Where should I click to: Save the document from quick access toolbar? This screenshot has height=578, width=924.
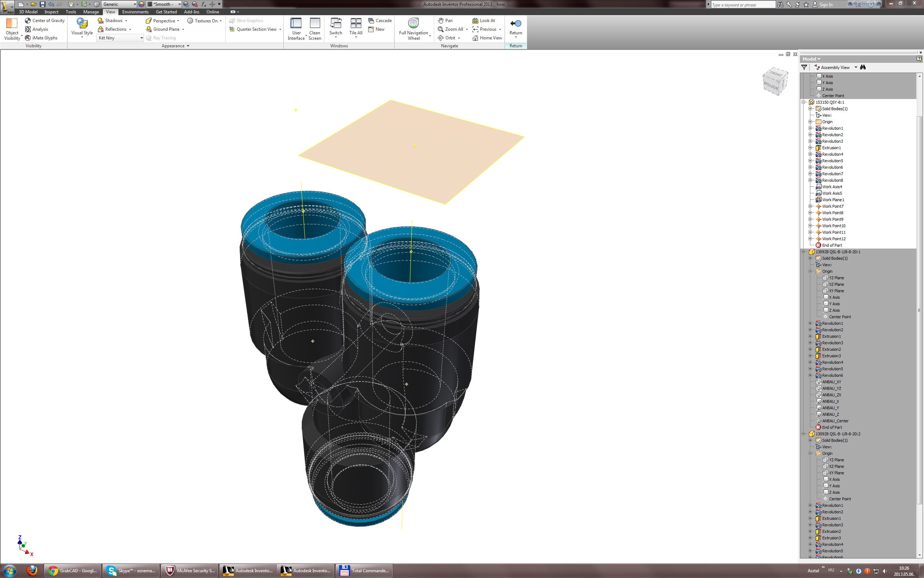[x=42, y=4]
